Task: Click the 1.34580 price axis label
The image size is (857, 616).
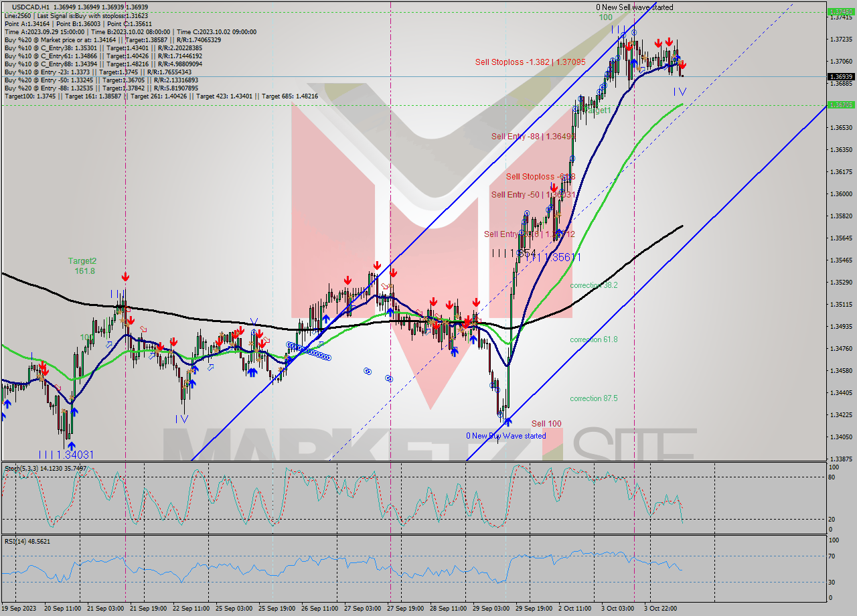Action: pos(840,370)
